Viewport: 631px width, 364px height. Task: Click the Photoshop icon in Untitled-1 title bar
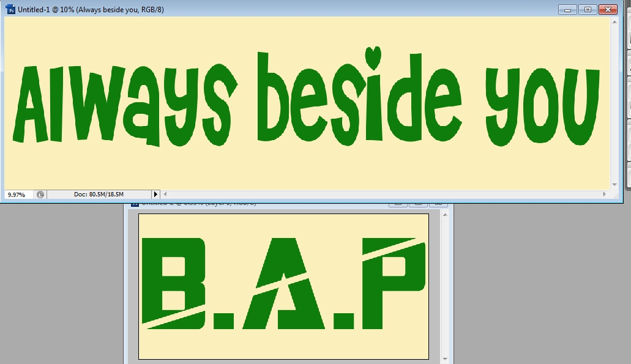click(11, 10)
